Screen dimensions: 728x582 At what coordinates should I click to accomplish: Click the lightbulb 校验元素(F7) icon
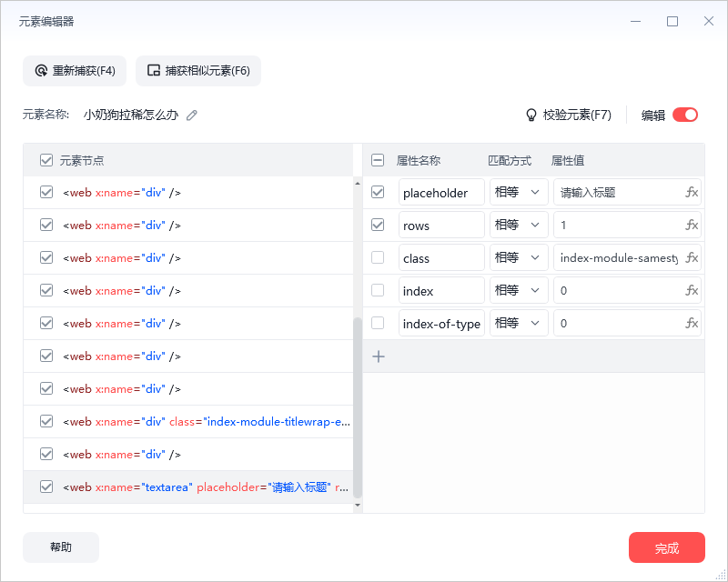[531, 115]
